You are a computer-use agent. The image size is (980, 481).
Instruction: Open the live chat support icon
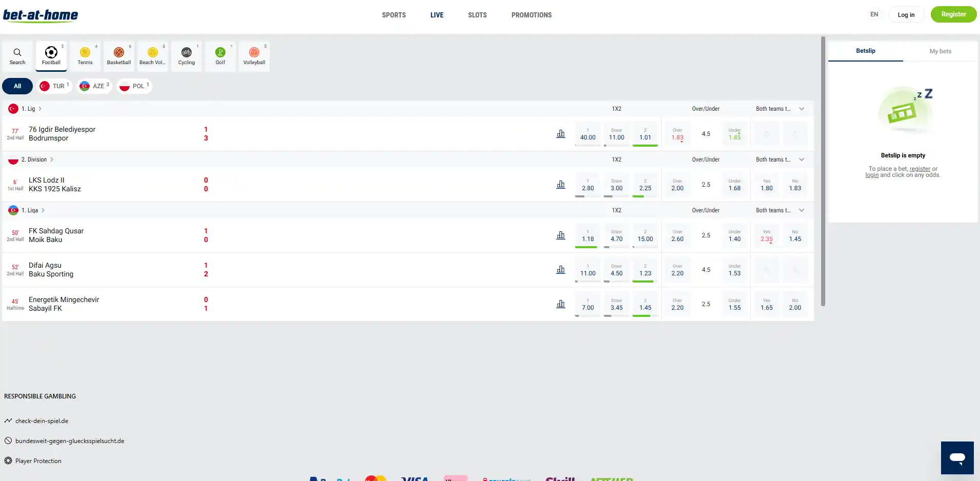pyautogui.click(x=957, y=457)
